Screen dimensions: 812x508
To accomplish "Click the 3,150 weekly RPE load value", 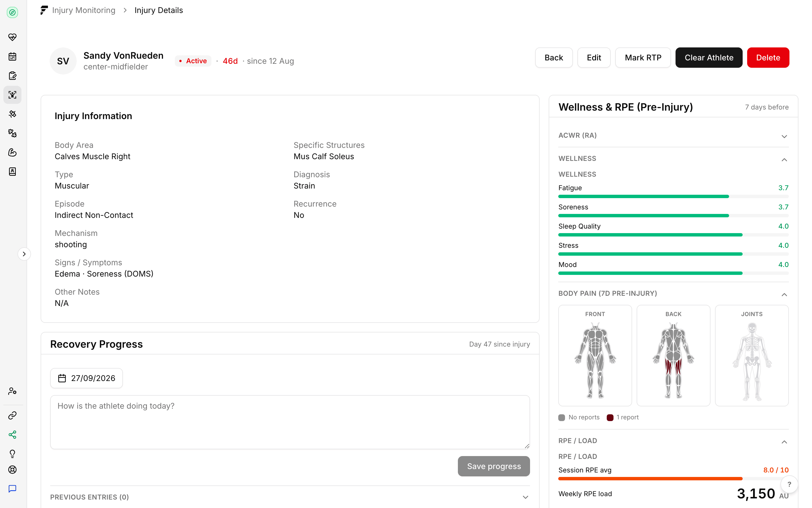I will (756, 494).
